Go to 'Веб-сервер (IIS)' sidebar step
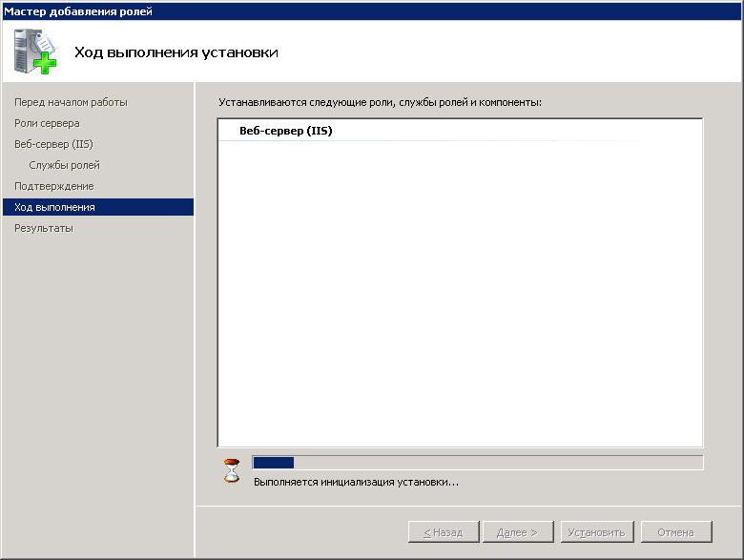 point(53,144)
